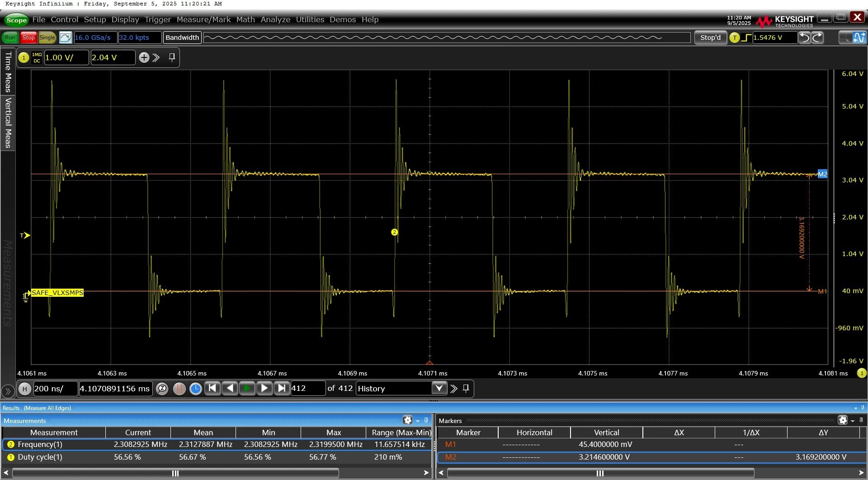Open the Time Meas side tab
The image size is (868, 480).
pyautogui.click(x=8, y=71)
